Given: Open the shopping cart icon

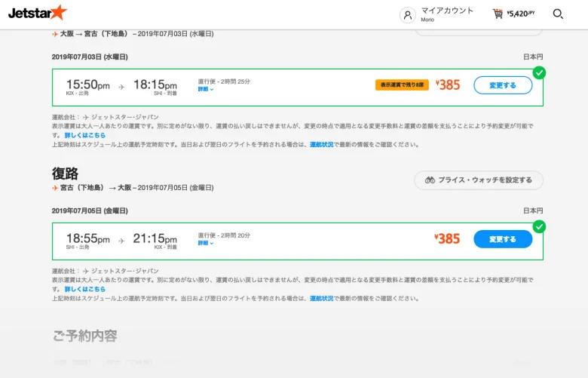Looking at the screenshot, I should tap(498, 14).
